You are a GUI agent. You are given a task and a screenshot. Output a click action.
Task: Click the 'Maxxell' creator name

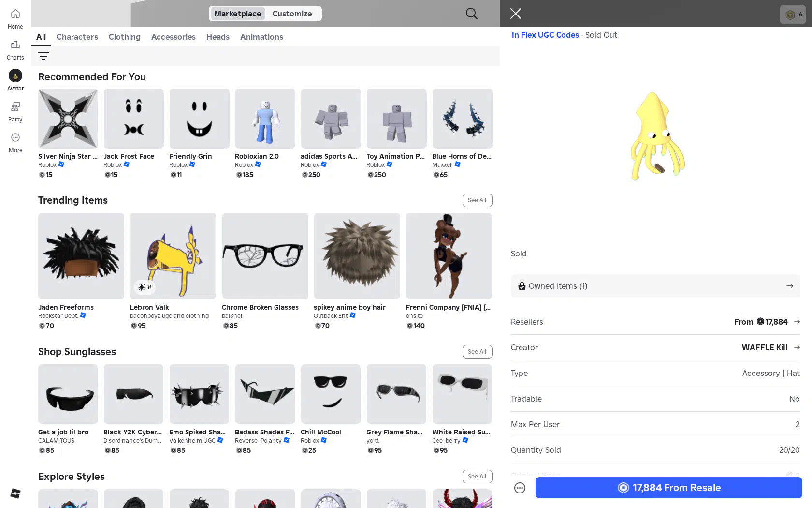[x=442, y=165]
